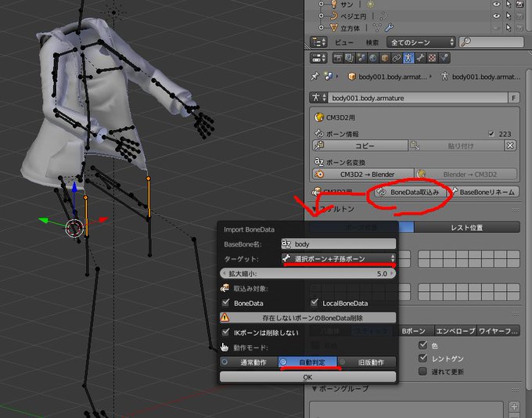Select the 旧版動作 mode option
The image size is (532, 418).
point(367,362)
